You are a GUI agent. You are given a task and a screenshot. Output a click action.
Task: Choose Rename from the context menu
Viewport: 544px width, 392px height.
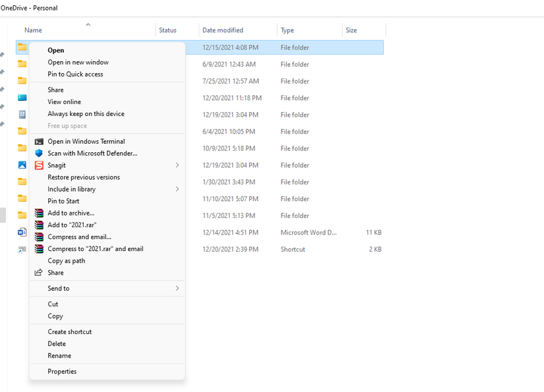tap(59, 356)
